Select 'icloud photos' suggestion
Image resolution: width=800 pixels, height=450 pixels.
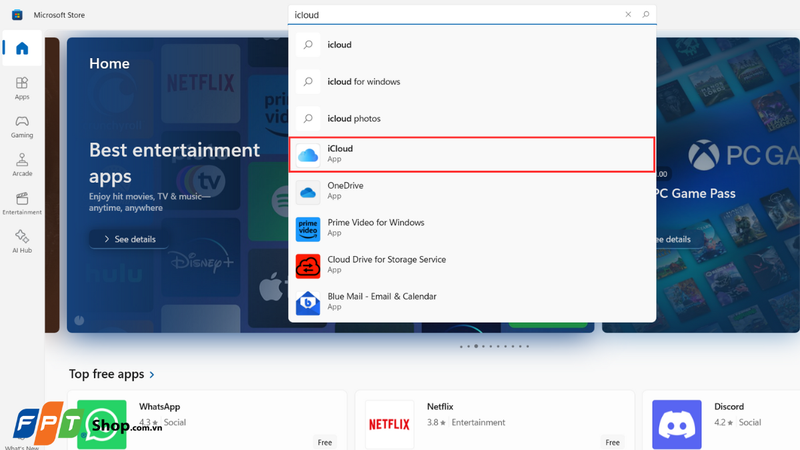point(472,118)
